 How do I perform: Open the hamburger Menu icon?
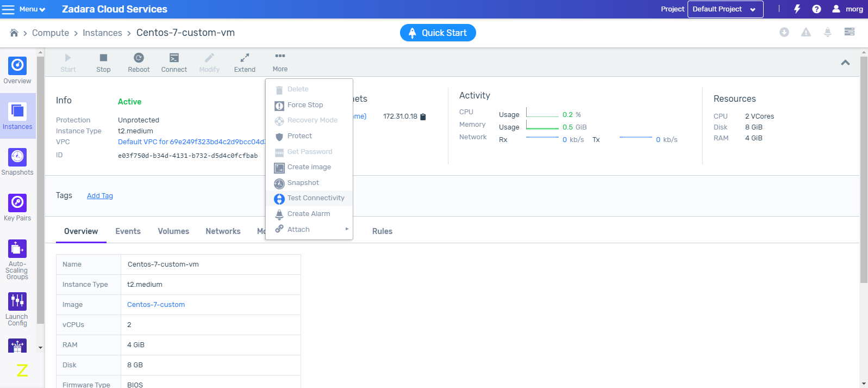(8, 9)
